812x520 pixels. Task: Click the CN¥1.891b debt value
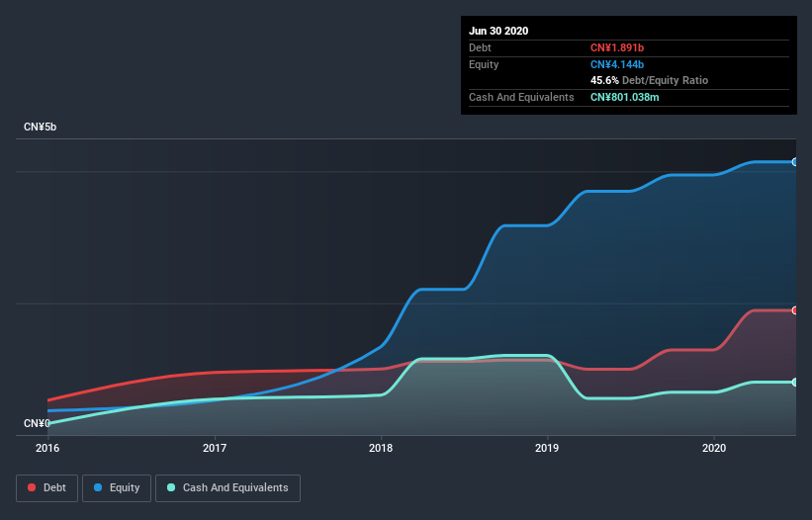pyautogui.click(x=617, y=48)
